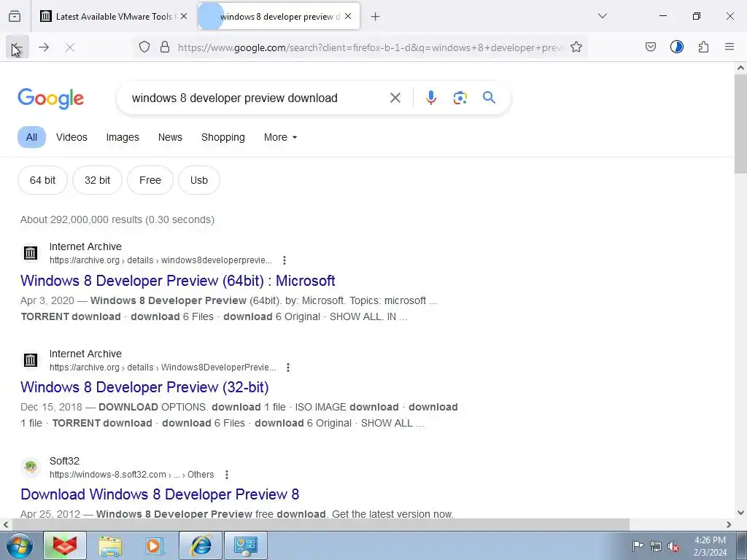Expand the list all tabs chevron
This screenshot has height=560, width=747.
[x=603, y=16]
